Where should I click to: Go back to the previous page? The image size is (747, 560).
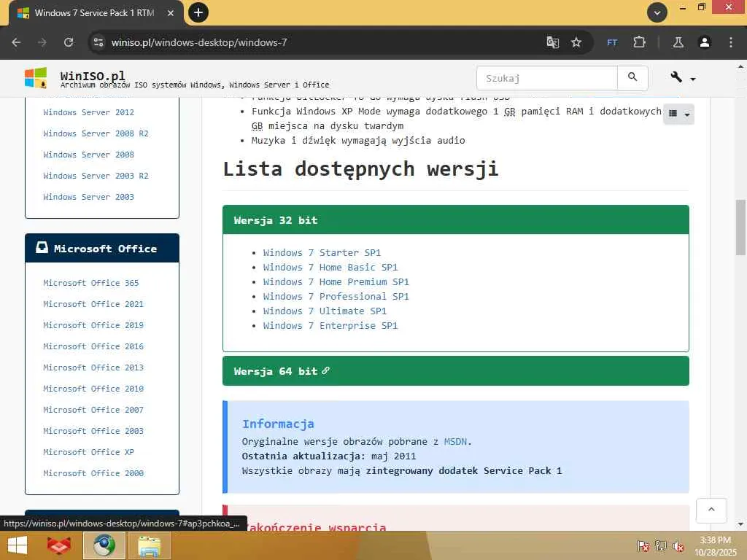(16, 42)
